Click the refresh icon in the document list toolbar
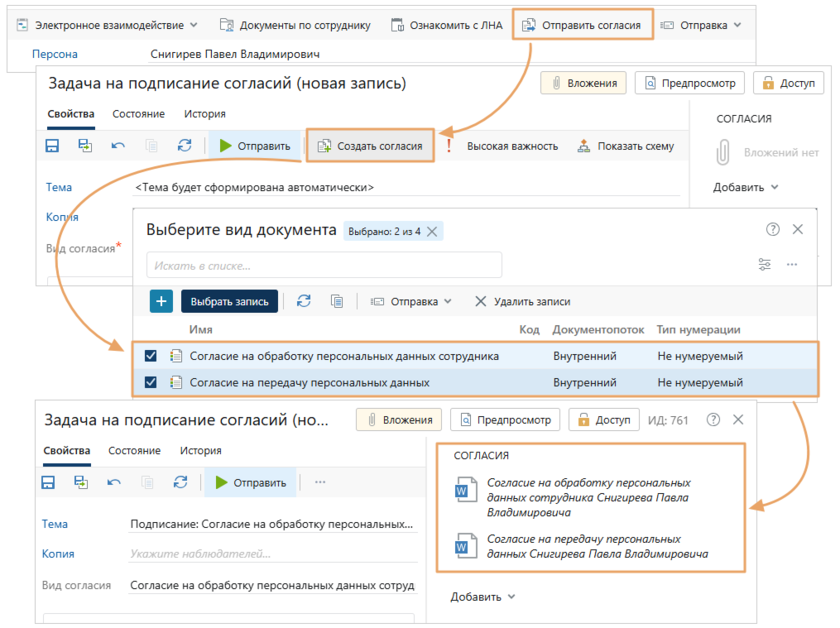Viewport: 840px width, 628px height. coord(304,301)
